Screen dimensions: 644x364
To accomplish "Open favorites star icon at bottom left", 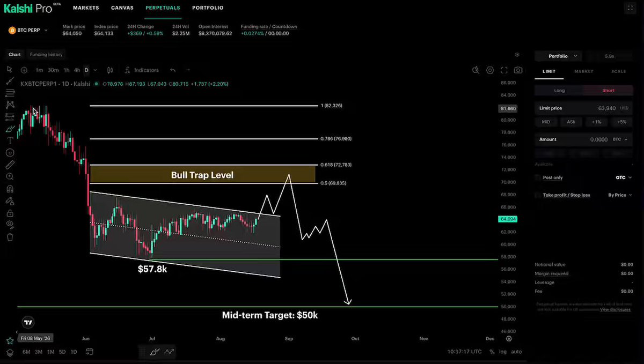I will [10, 341].
